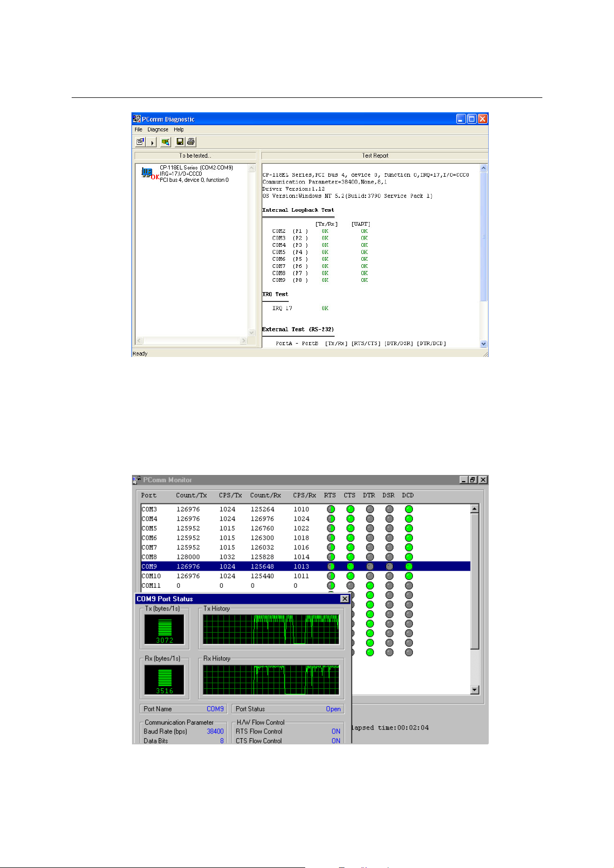The image size is (614, 868).
Task: Select 'CP-118EL Series (COM2-COM9)' entry
Action: 196,167
